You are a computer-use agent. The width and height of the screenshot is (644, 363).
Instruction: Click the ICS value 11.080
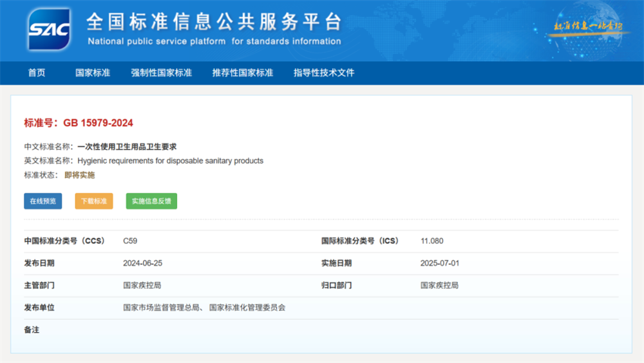pyautogui.click(x=431, y=241)
